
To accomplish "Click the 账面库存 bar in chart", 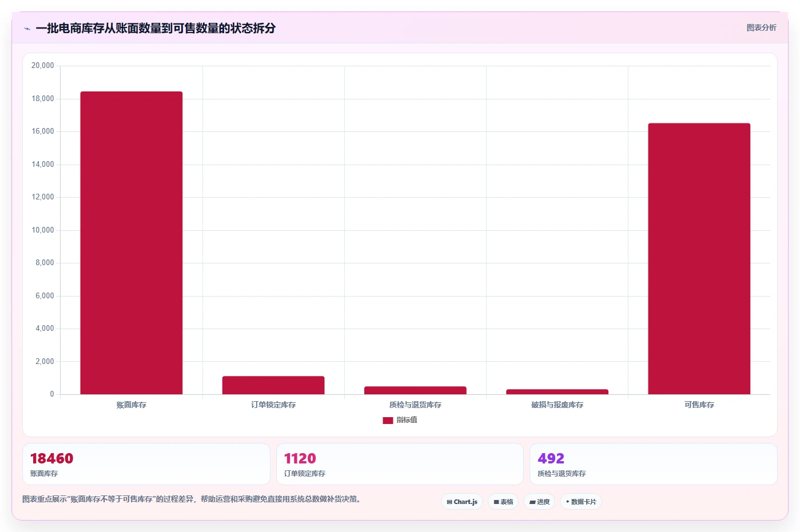I will [x=132, y=243].
